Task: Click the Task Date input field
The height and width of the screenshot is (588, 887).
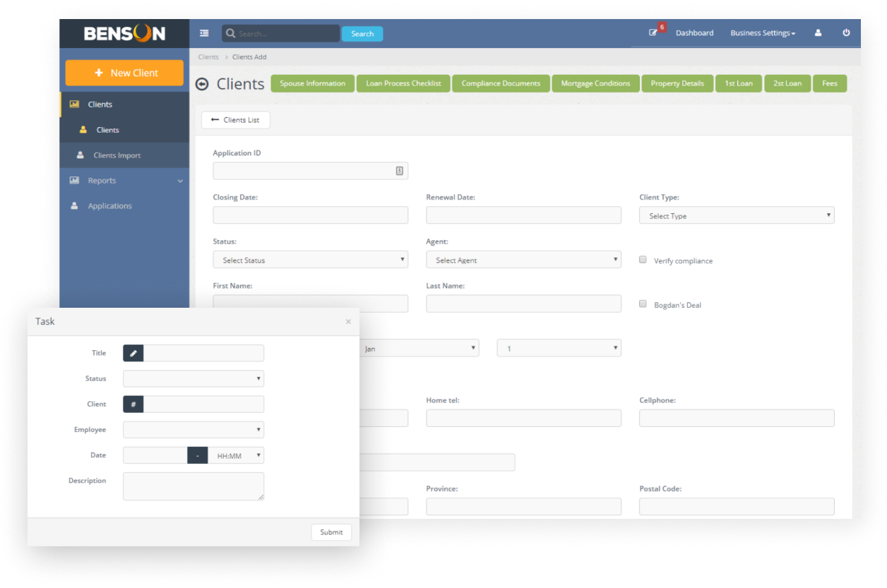Action: (x=155, y=456)
